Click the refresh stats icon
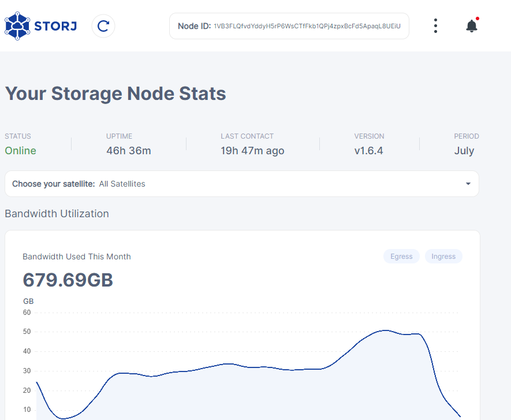 (x=103, y=26)
